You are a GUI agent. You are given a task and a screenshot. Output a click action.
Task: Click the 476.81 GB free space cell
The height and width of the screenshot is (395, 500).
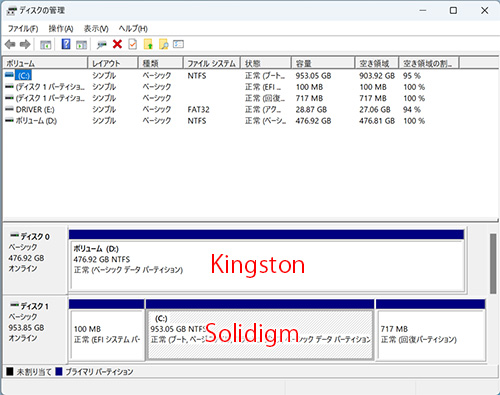(377, 121)
